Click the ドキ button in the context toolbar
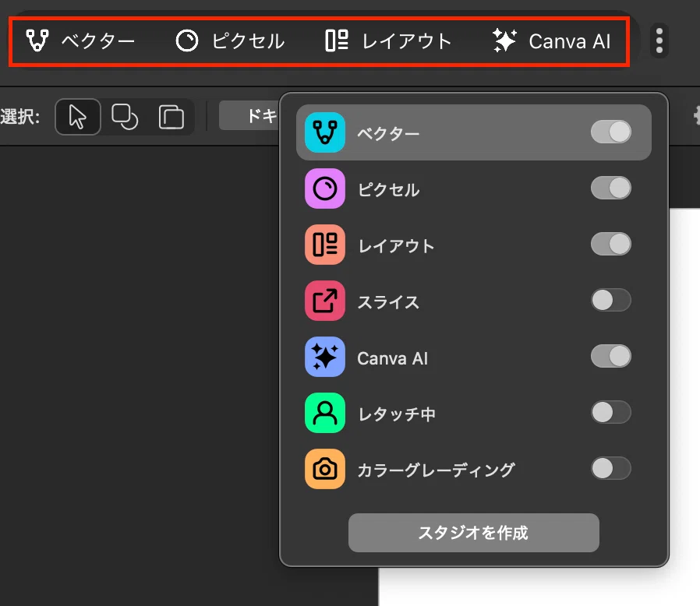Screen dimensions: 700x606 tap(249, 115)
